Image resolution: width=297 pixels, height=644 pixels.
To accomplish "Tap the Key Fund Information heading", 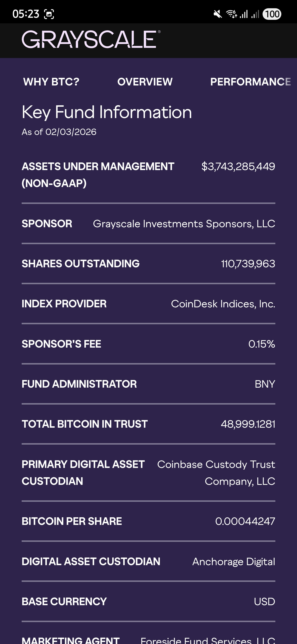I will (x=107, y=112).
